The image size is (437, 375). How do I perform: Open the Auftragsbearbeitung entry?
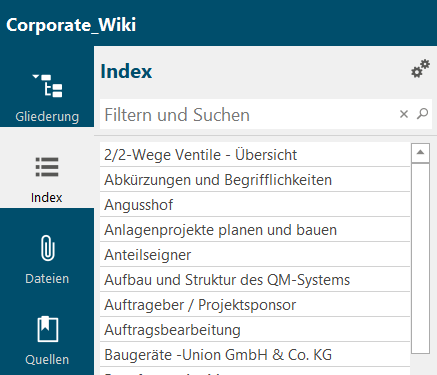(x=255, y=330)
